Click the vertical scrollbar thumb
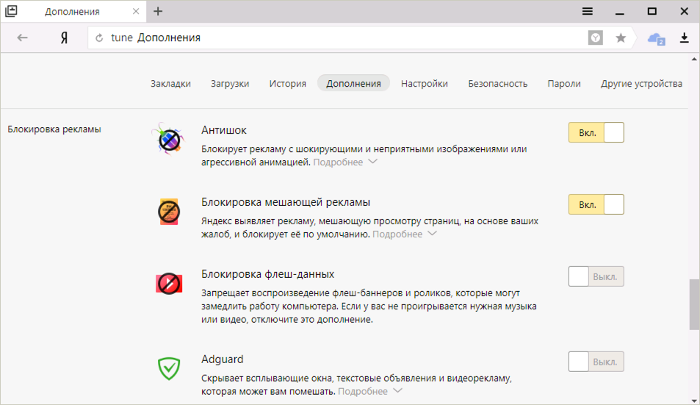Image resolution: width=700 pixels, height=405 pixels. tap(694, 305)
